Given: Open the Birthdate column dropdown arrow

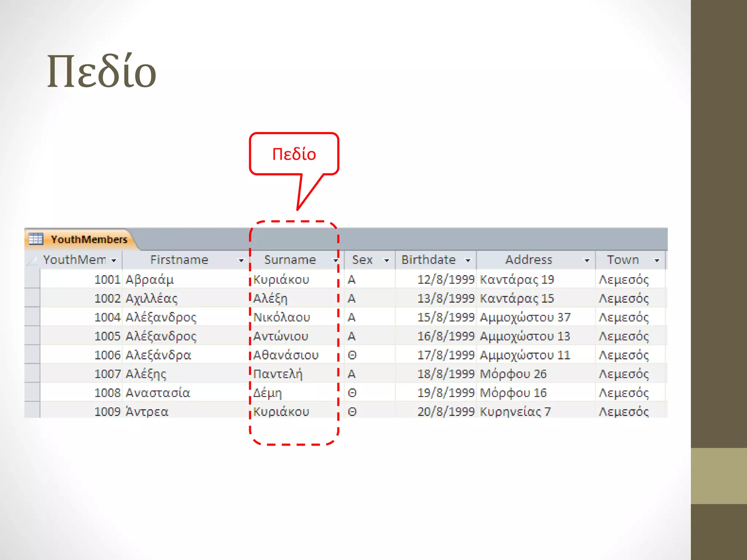Looking at the screenshot, I should (468, 260).
